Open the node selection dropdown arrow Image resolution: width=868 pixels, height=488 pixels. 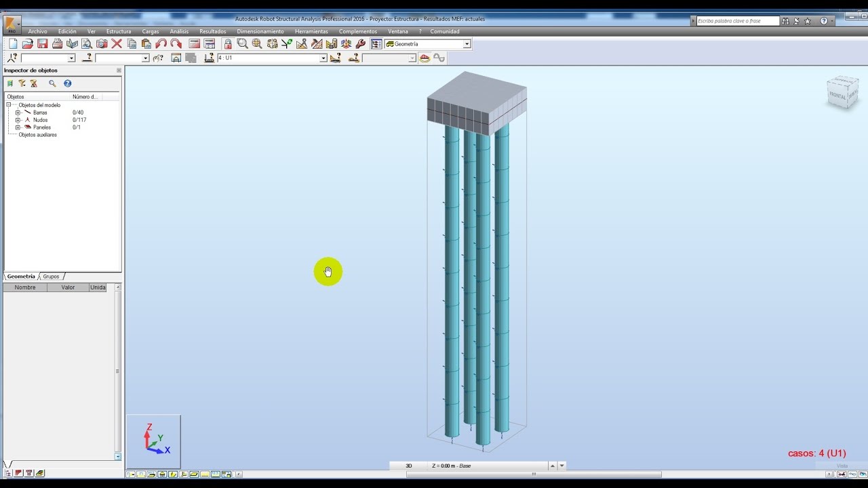(x=71, y=58)
